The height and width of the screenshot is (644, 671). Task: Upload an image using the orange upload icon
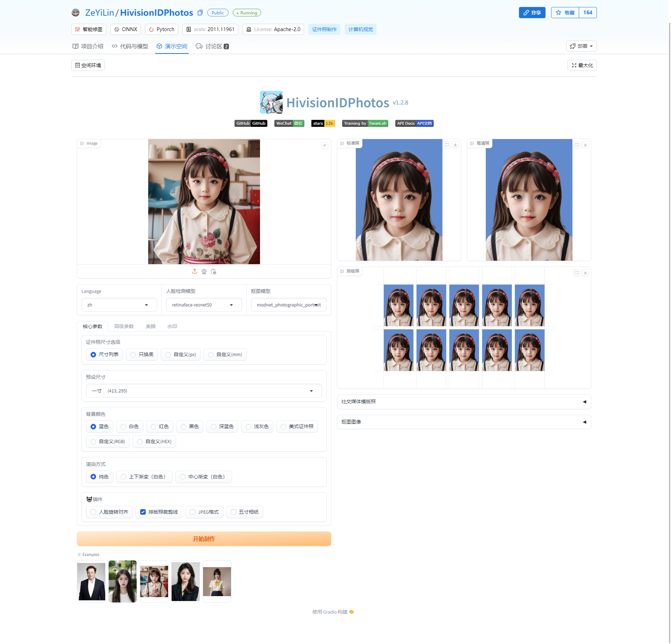coord(195,272)
